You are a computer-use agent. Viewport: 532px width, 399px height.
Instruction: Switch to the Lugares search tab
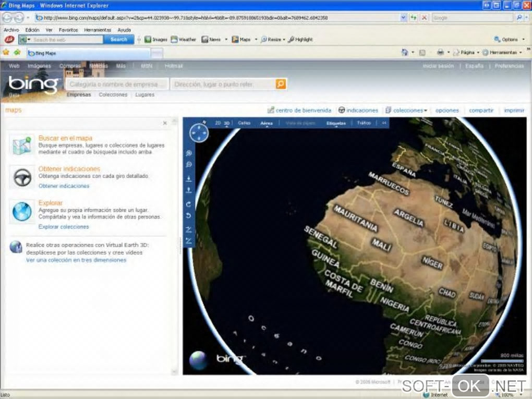tap(145, 94)
